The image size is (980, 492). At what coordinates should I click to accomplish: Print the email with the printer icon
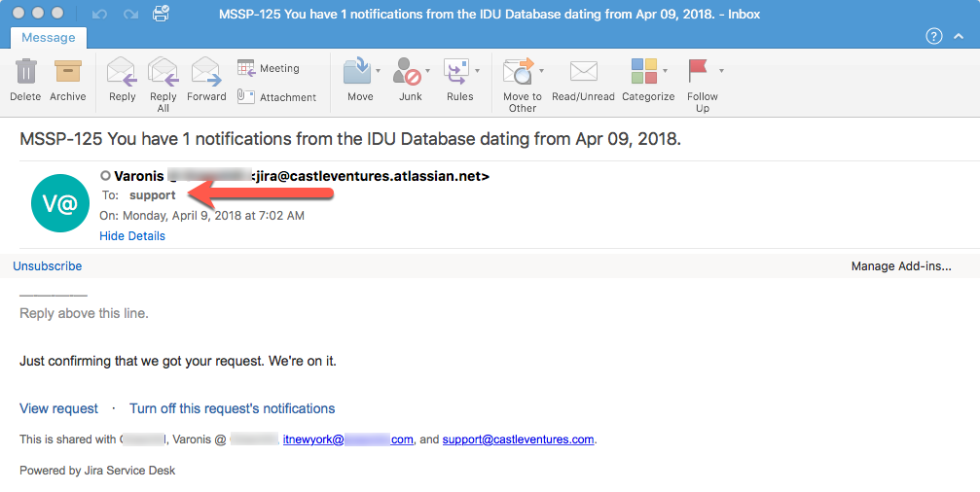coord(161,13)
